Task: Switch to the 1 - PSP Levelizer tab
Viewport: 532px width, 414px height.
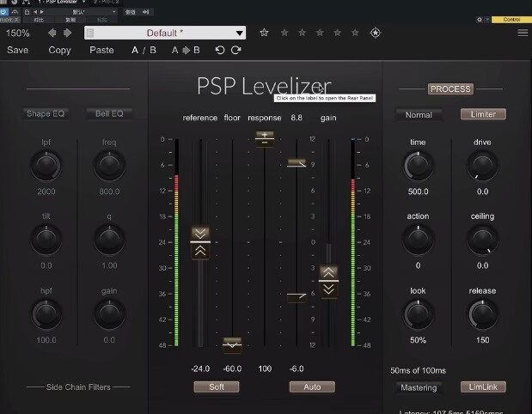Action: coord(58,2)
